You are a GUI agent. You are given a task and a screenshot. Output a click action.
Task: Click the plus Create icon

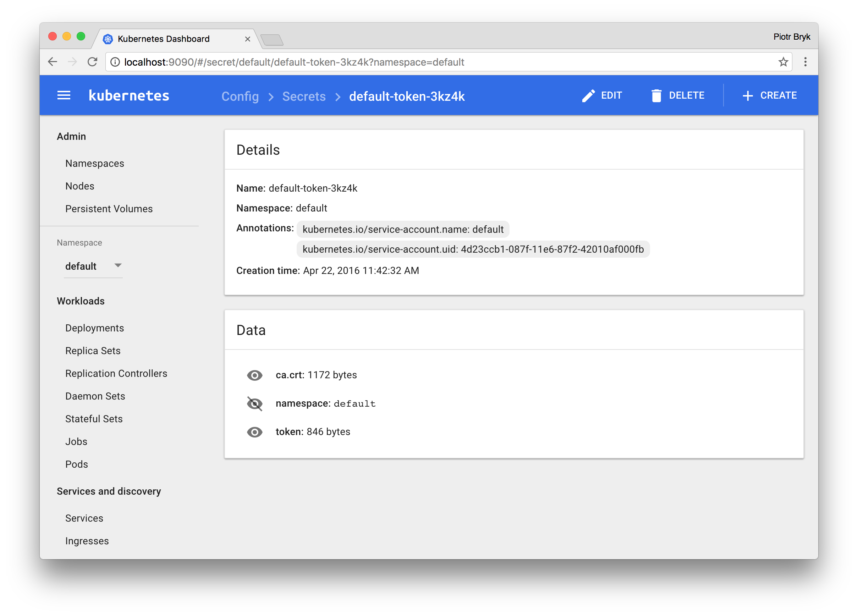click(x=747, y=96)
